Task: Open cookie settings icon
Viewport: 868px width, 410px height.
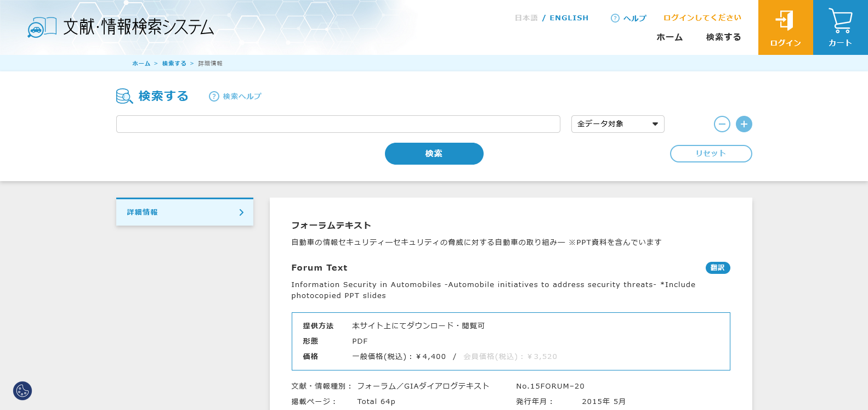Action: [x=22, y=391]
